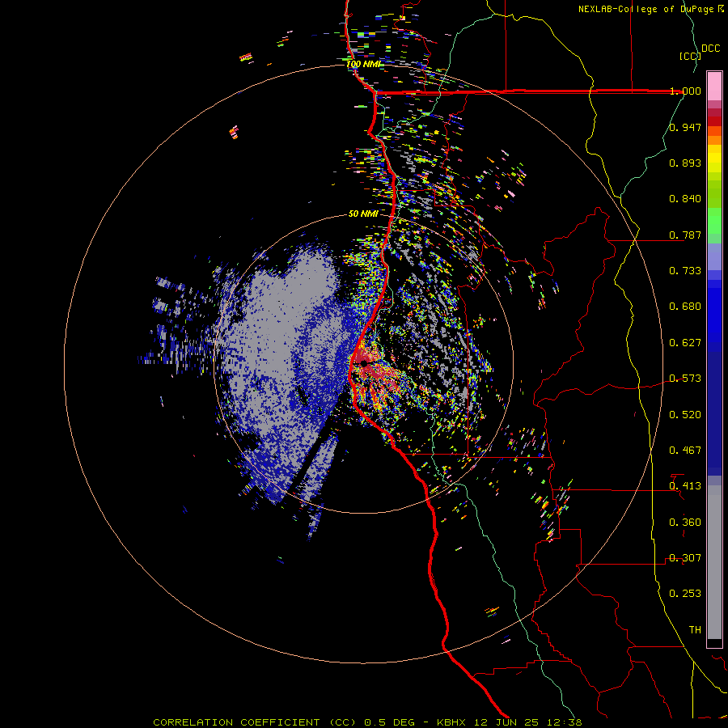This screenshot has width=728, height=728.
Task: Pick the gray segment near legend bottom
Action: [714, 562]
